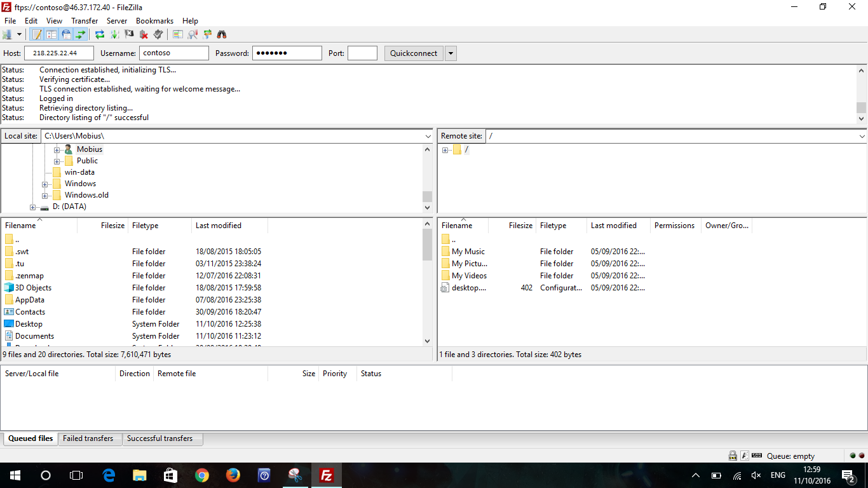This screenshot has width=868, height=488.
Task: Expand the remote root folder tree node
Action: [445, 150]
